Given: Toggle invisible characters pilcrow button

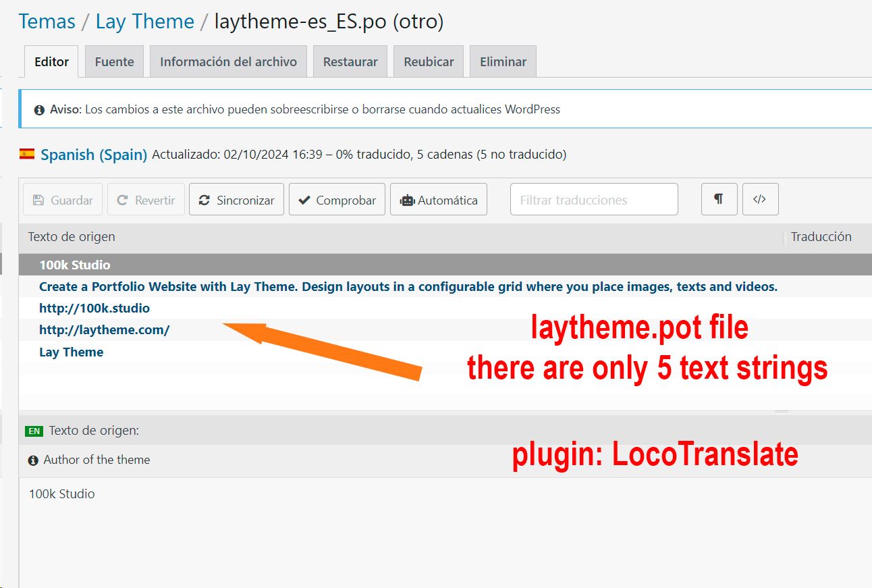Looking at the screenshot, I should pos(719,199).
